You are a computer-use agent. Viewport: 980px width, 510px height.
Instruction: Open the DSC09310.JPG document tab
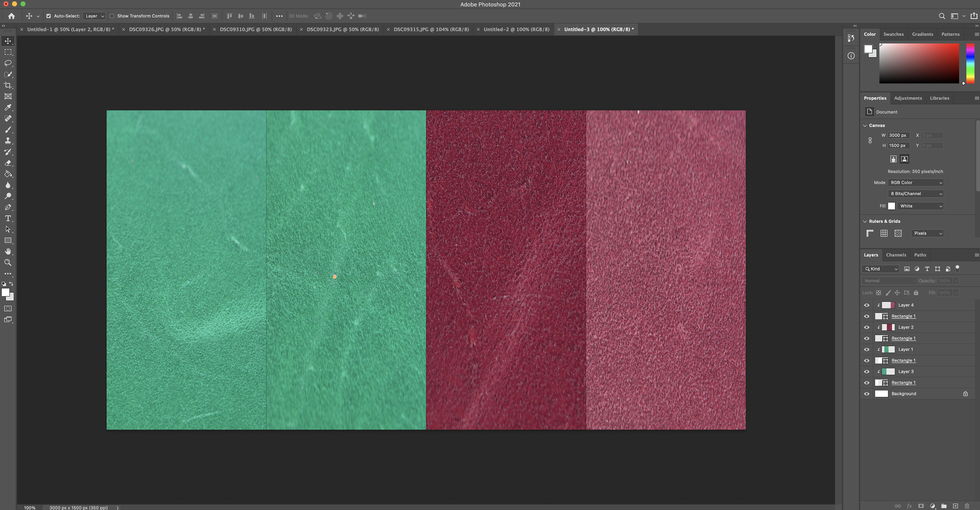click(256, 29)
